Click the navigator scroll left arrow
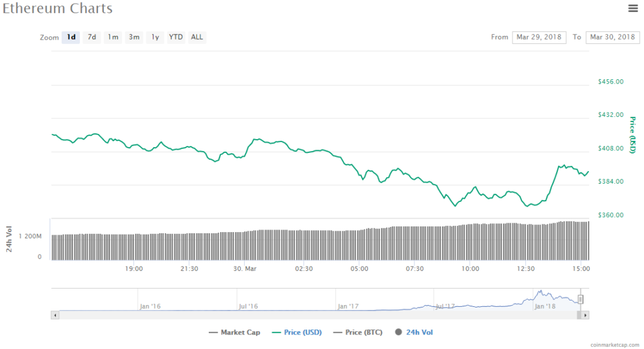The height and width of the screenshot is (349, 644). (x=55, y=314)
